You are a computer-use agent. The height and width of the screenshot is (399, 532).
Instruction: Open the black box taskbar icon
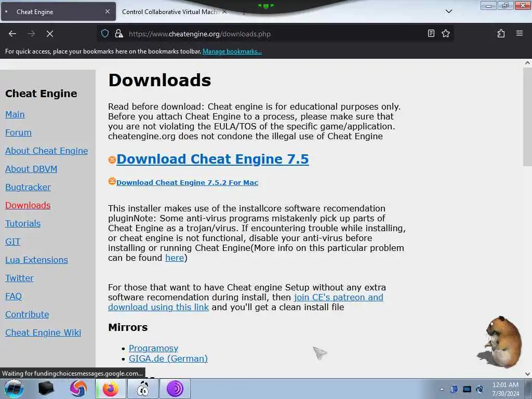(x=46, y=389)
